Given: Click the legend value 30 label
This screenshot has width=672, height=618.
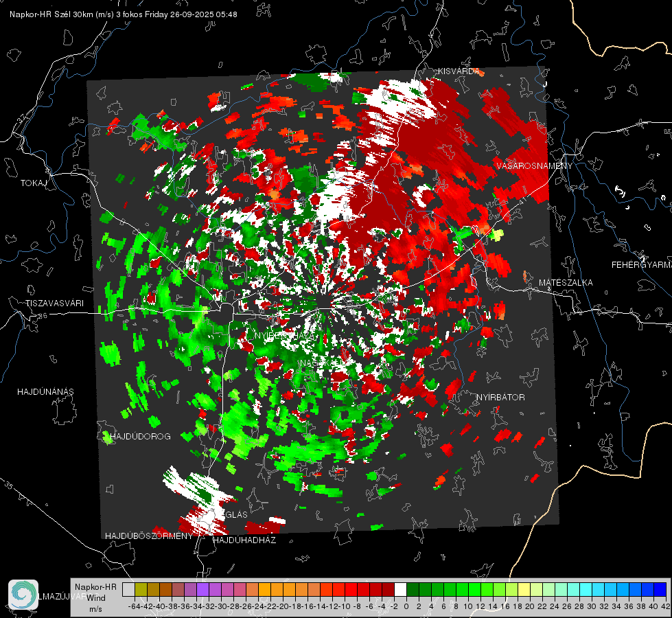Looking at the screenshot, I should click(x=592, y=606).
